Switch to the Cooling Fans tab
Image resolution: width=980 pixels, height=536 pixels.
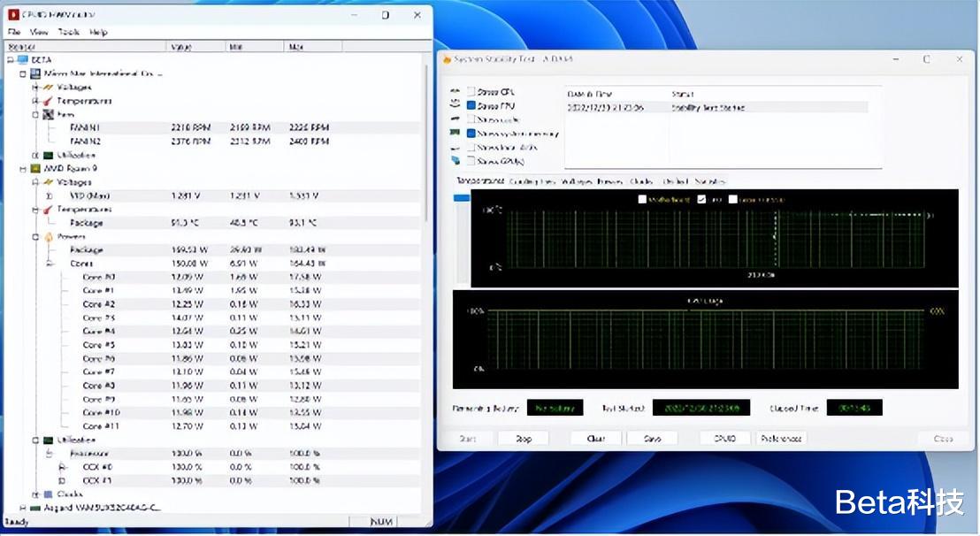[532, 181]
